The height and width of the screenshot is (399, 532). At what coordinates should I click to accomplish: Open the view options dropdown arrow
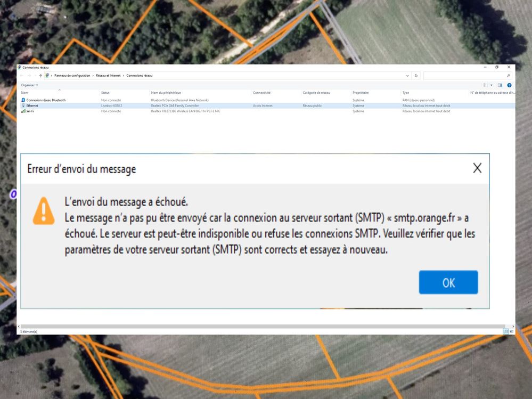491,85
